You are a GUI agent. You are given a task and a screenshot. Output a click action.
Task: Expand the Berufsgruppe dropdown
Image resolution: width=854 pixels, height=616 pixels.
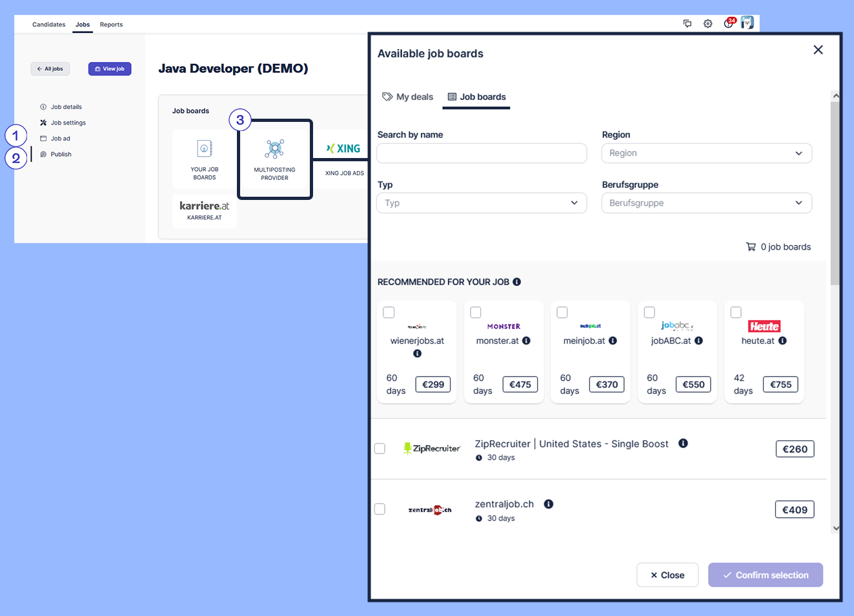click(706, 203)
